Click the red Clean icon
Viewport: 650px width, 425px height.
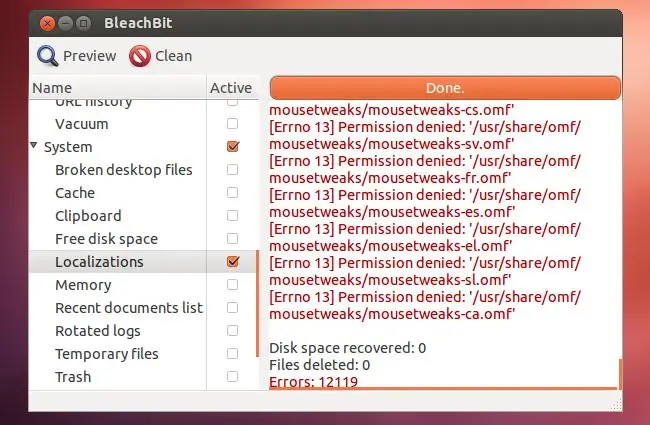tap(140, 56)
